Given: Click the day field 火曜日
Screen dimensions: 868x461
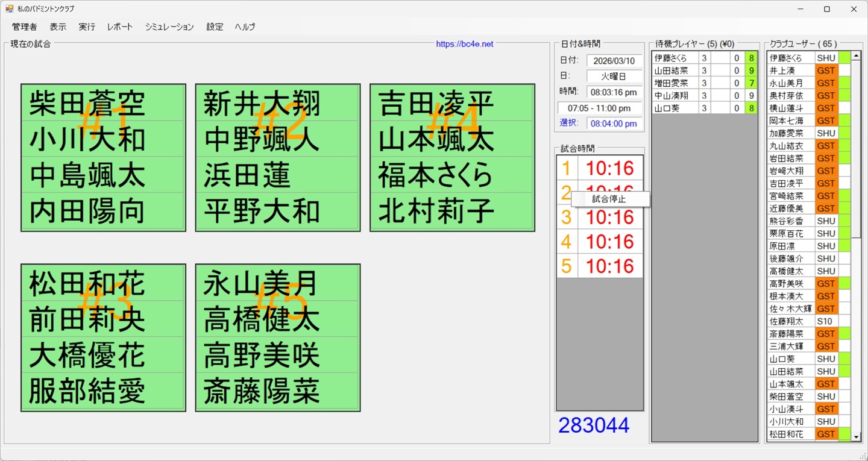Looking at the screenshot, I should (x=614, y=77).
